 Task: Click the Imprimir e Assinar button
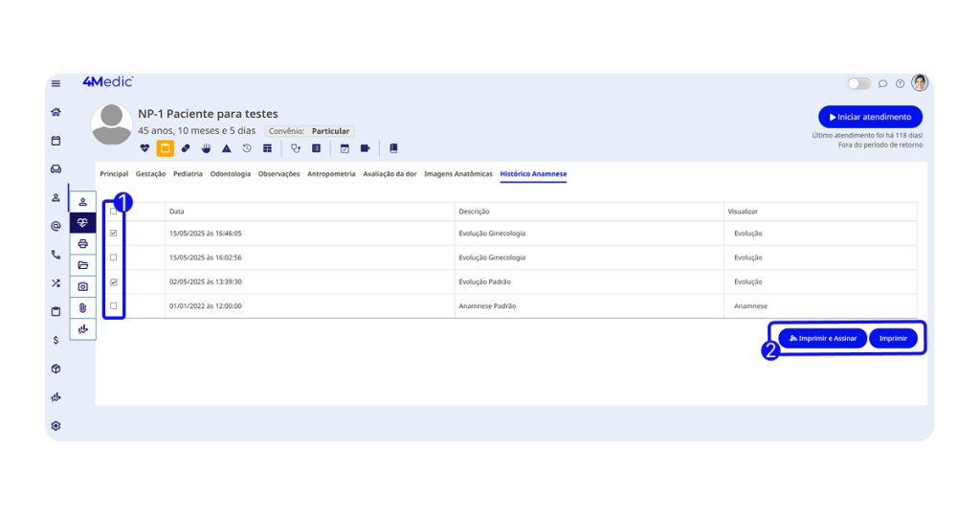[822, 338]
